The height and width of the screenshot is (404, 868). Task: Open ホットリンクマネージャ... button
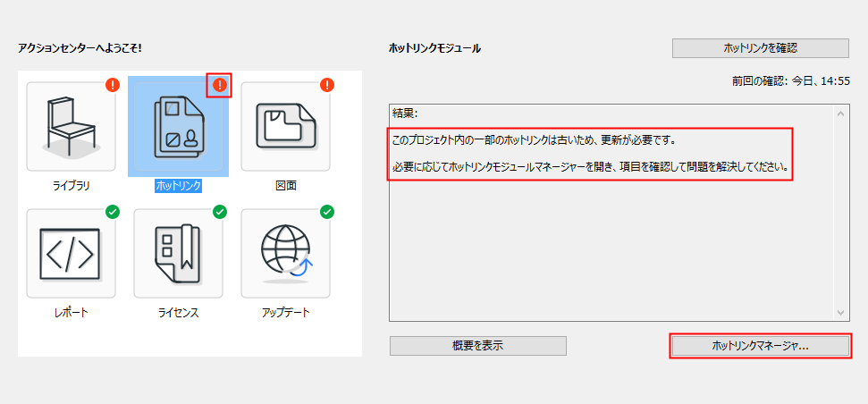tap(761, 346)
